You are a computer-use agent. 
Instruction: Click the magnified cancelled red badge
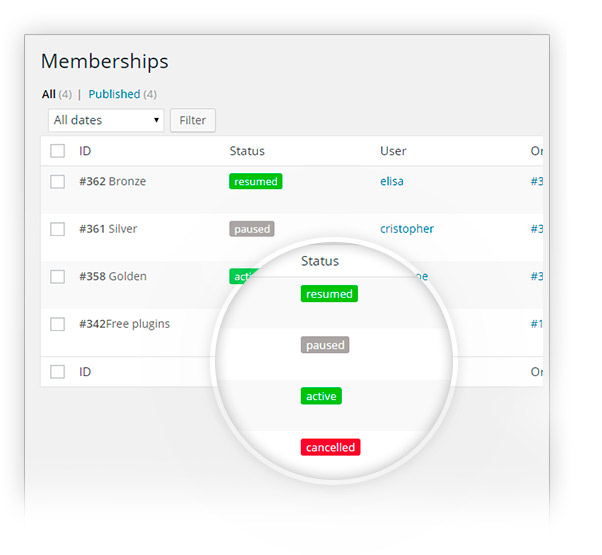click(330, 447)
